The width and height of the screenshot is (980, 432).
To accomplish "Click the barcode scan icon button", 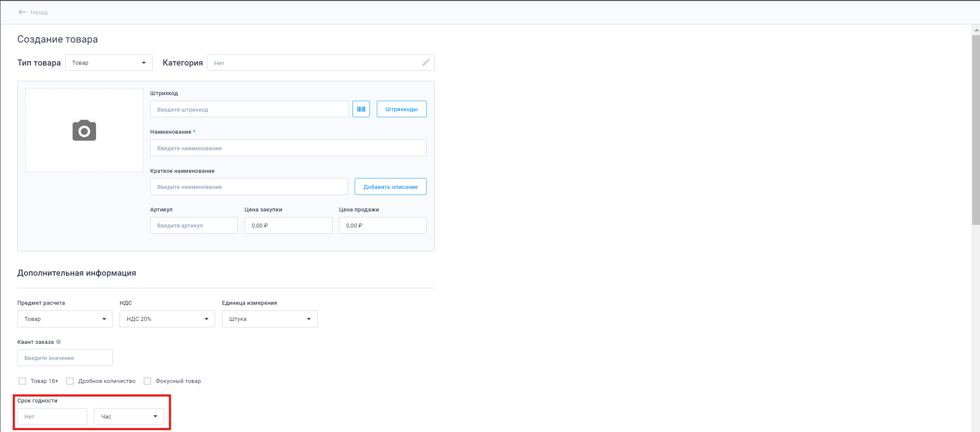I will pos(361,109).
